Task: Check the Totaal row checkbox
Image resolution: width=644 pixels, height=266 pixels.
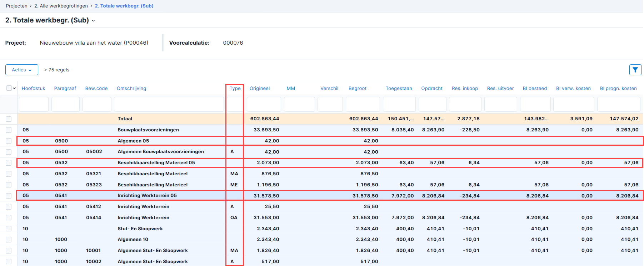Action: click(x=9, y=119)
